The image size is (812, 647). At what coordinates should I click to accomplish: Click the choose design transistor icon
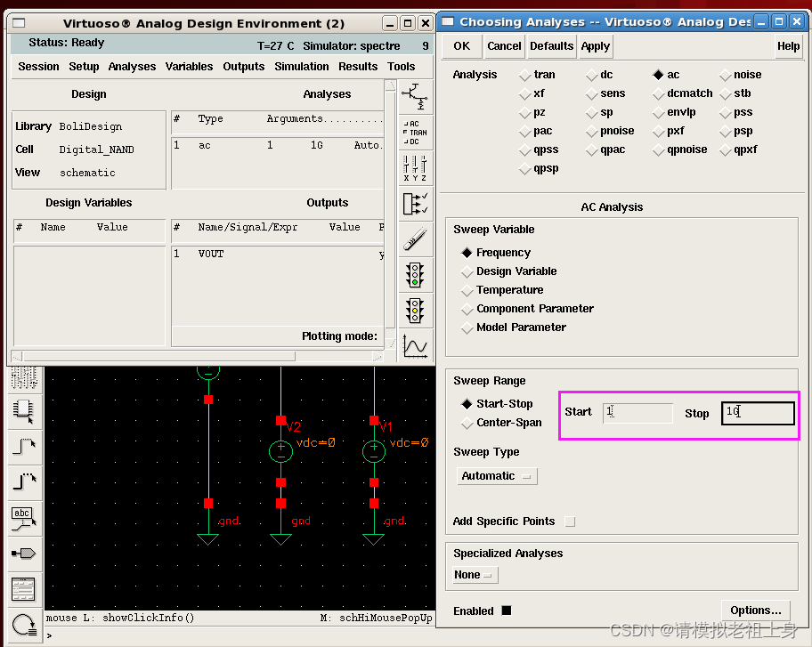pos(415,96)
